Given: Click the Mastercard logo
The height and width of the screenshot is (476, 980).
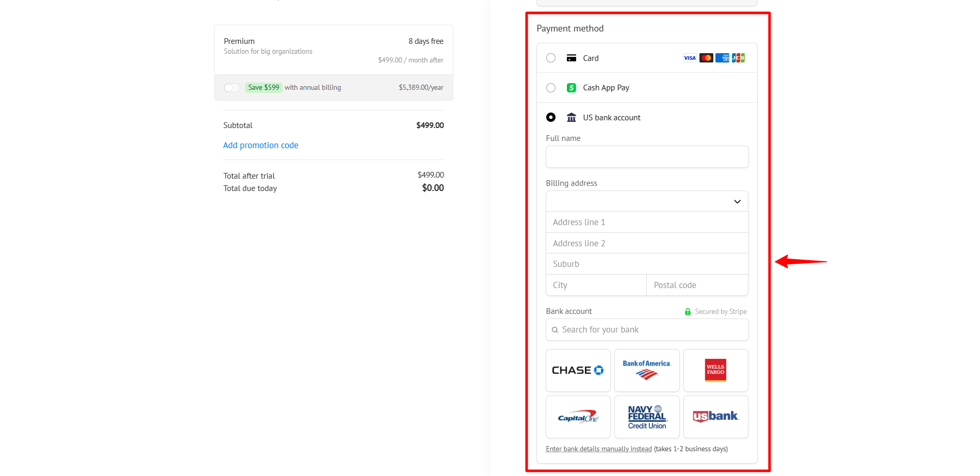Looking at the screenshot, I should click(706, 58).
